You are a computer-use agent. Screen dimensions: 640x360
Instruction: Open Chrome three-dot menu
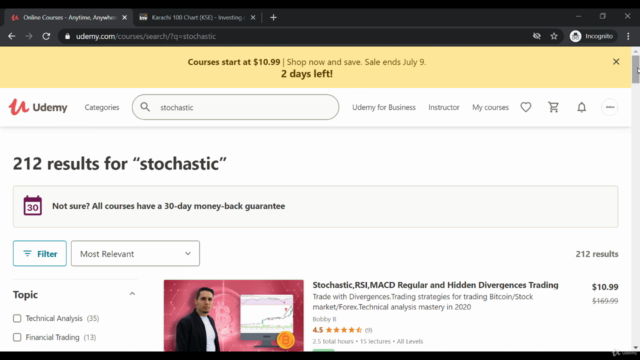(x=628, y=36)
